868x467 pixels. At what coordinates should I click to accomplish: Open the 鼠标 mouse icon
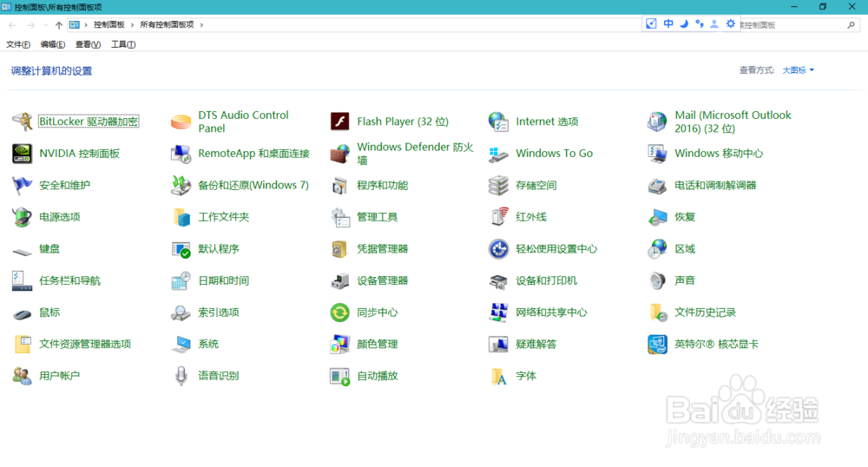(x=23, y=314)
